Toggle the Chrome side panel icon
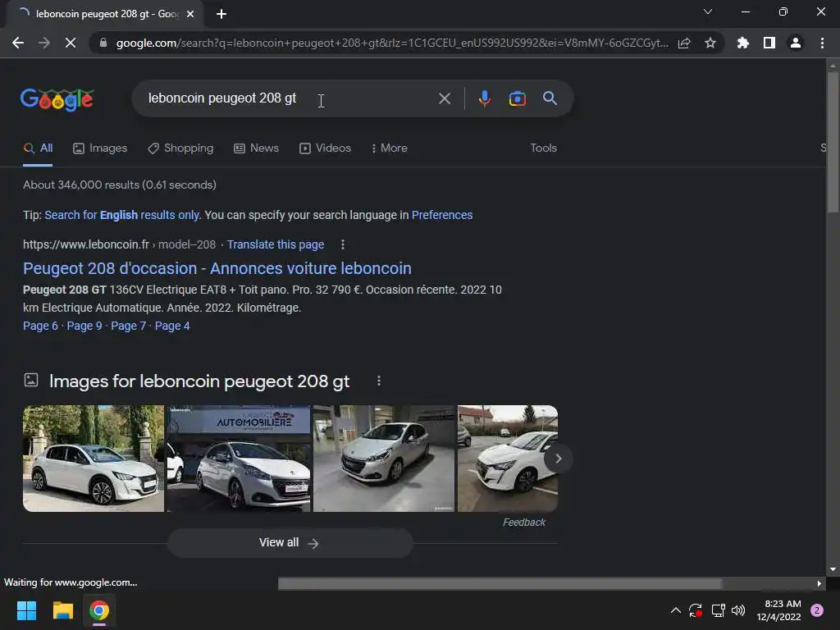Image resolution: width=840 pixels, height=630 pixels. [x=769, y=43]
